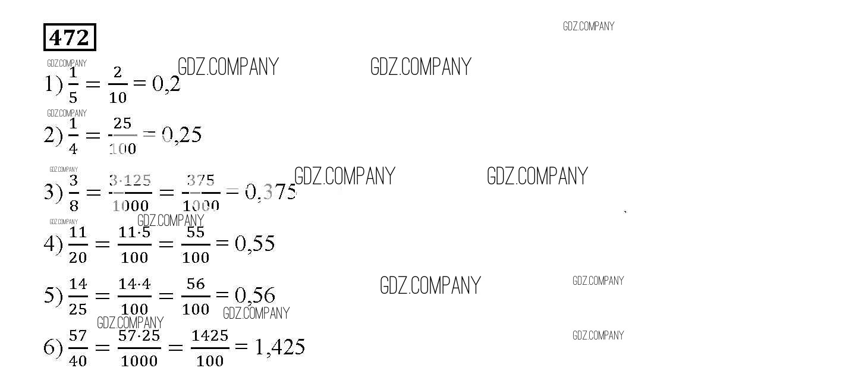This screenshot has width=868, height=374.
Task: Click the answer 0,56
Action: pyautogui.click(x=254, y=295)
